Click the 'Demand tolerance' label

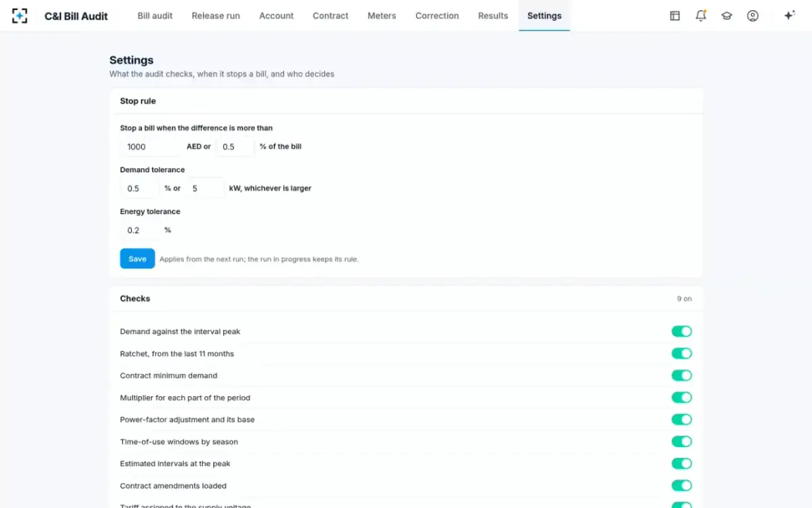click(152, 170)
